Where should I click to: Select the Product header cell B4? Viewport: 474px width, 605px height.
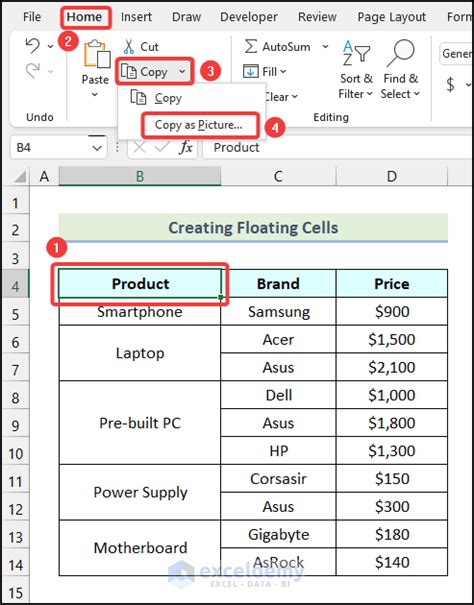coord(140,284)
